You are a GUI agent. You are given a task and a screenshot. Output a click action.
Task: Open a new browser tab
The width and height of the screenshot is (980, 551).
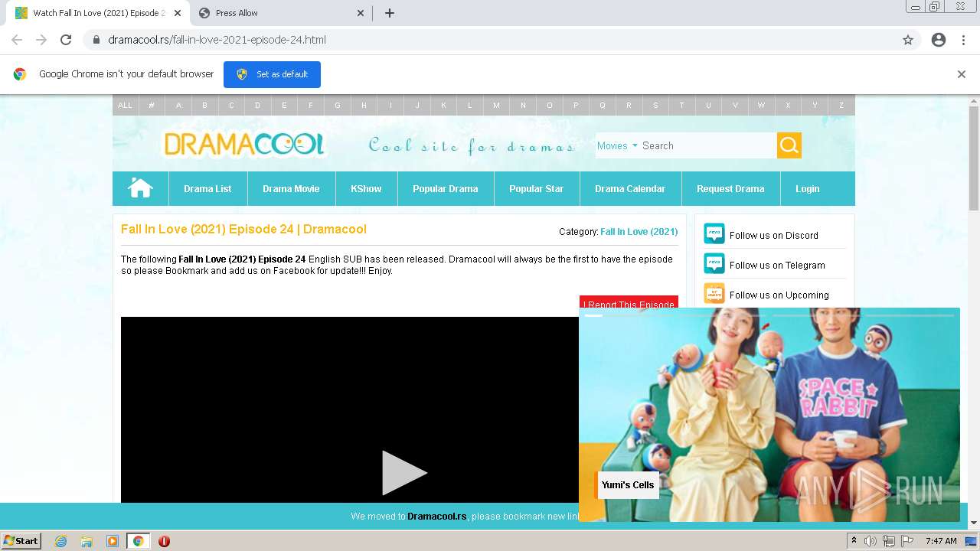click(389, 13)
